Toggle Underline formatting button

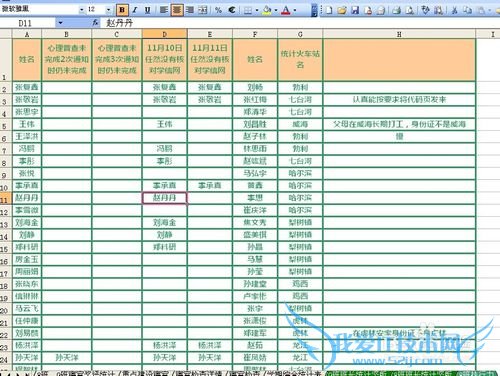[147, 10]
